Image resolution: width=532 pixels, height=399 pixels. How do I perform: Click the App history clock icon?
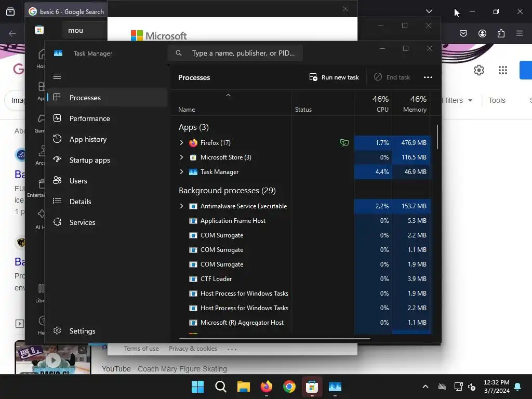tap(57, 139)
